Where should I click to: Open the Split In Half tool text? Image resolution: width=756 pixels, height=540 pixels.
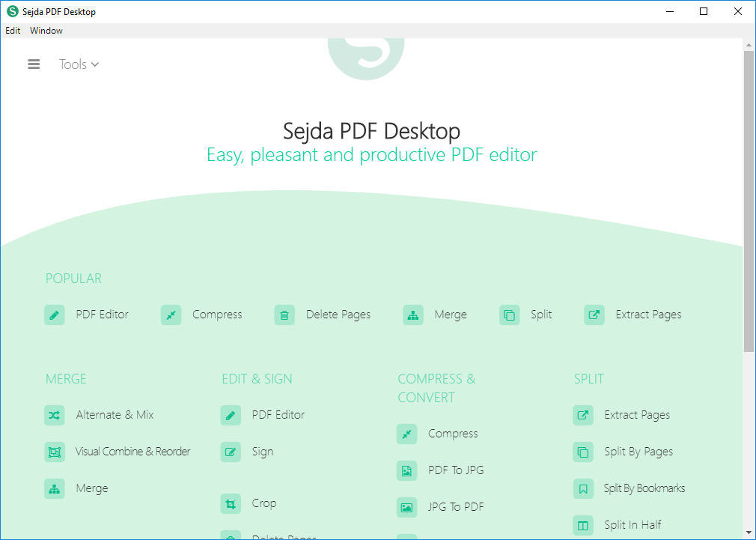click(632, 525)
